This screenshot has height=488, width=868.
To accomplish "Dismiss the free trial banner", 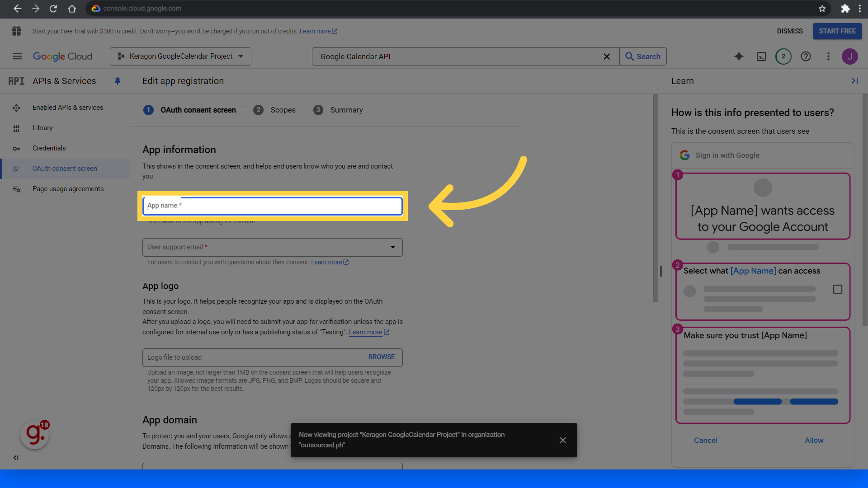I will click(790, 31).
